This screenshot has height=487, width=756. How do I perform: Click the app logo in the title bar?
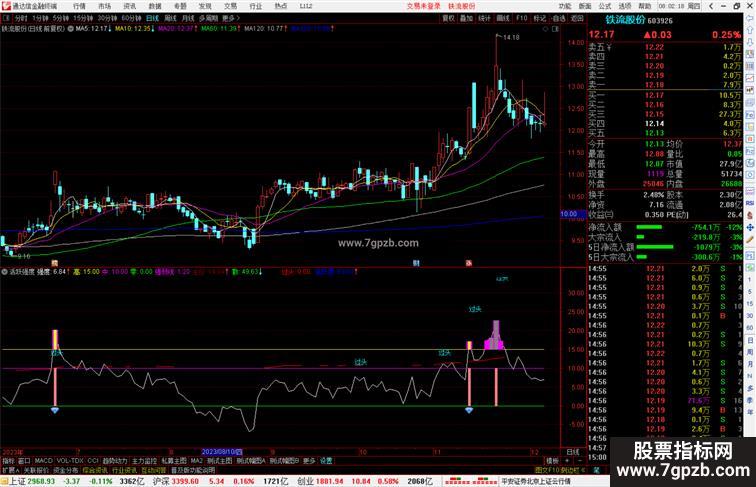click(5, 6)
